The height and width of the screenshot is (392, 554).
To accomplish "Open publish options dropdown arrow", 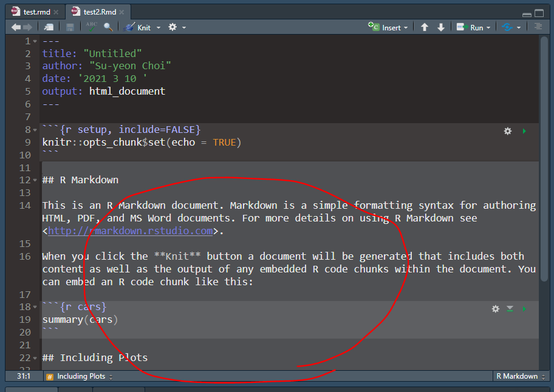I will coord(519,27).
